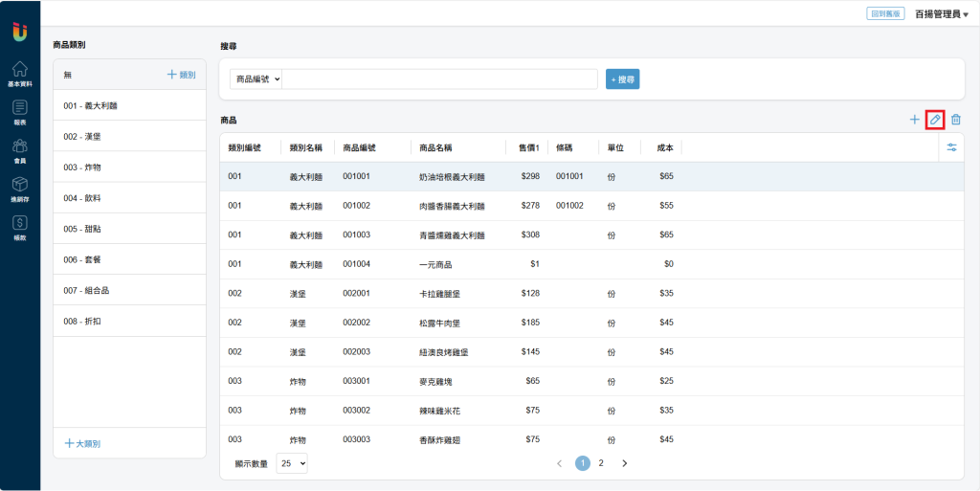Go to next page arrow
The height and width of the screenshot is (491, 980).
(624, 463)
